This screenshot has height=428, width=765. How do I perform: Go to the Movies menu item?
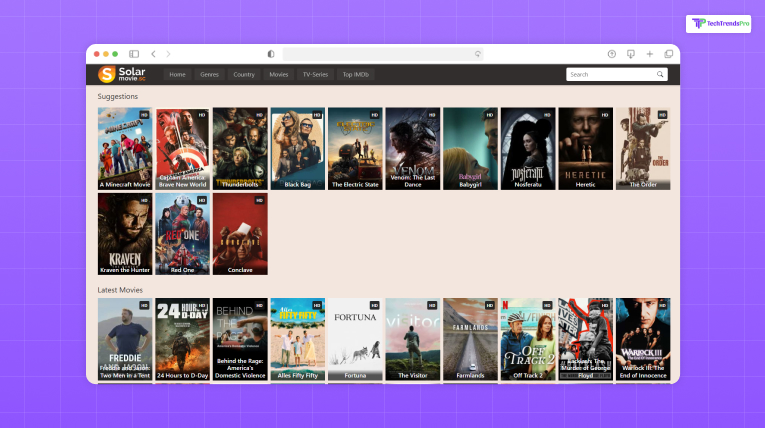279,75
